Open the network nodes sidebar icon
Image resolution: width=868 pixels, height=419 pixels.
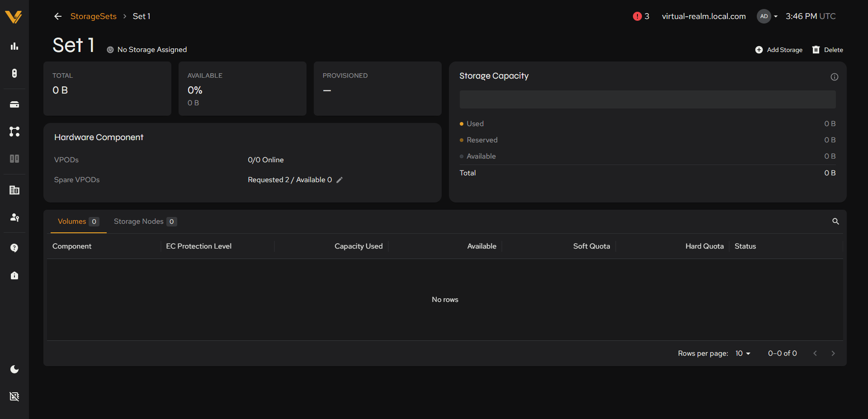point(14,132)
